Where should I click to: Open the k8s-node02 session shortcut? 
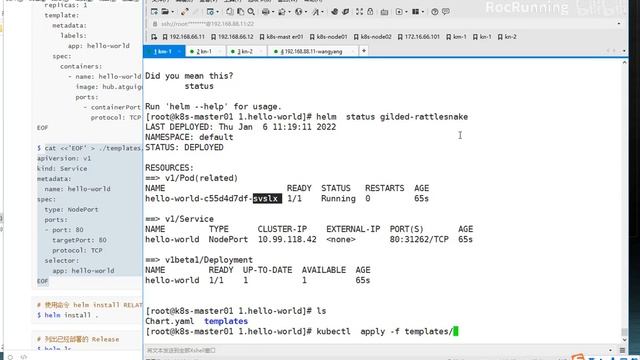[372, 37]
